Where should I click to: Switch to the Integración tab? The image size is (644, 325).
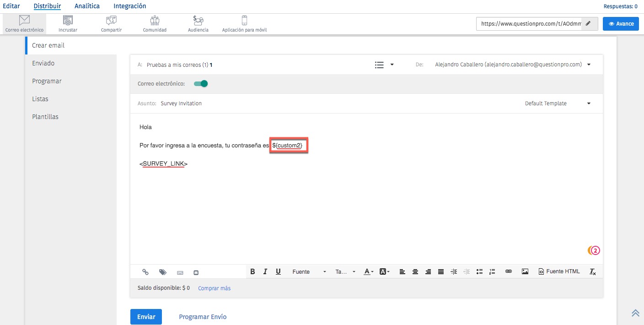tap(130, 6)
